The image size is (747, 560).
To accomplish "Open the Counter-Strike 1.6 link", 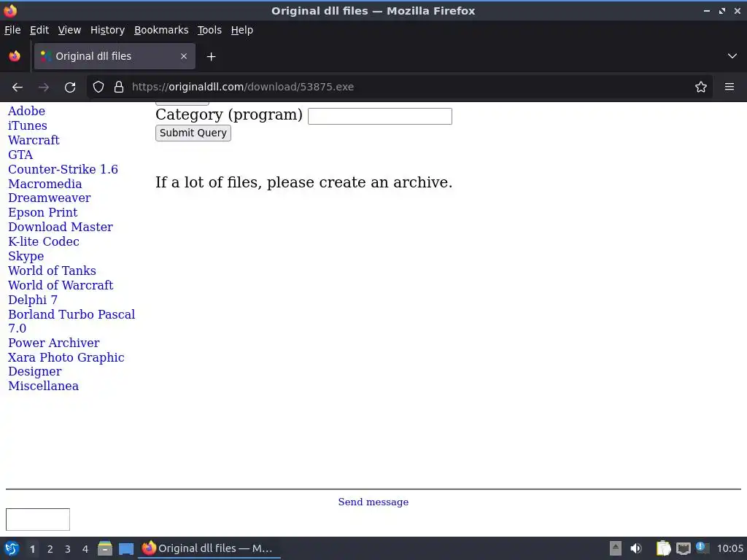I will (63, 169).
